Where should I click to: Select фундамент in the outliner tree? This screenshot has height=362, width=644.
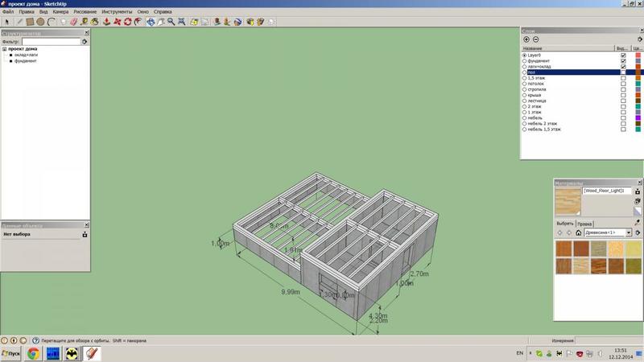tap(25, 61)
